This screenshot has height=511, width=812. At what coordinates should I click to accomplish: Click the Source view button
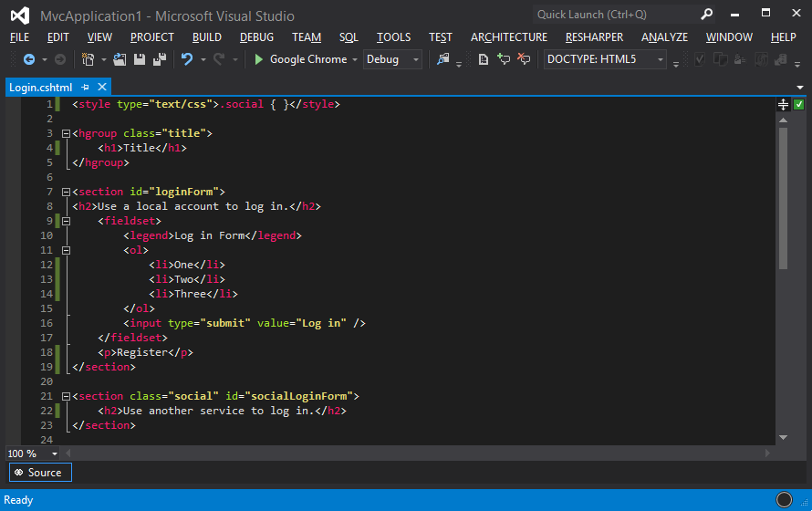(x=39, y=473)
